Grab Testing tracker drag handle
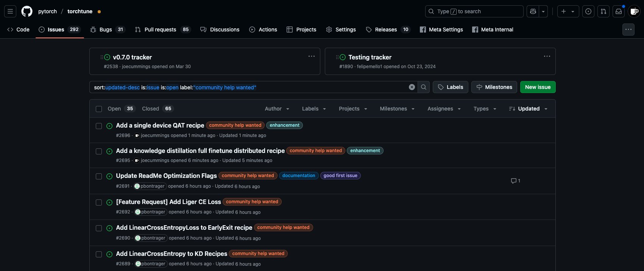Screen dimensions: 644x271 click(337, 57)
